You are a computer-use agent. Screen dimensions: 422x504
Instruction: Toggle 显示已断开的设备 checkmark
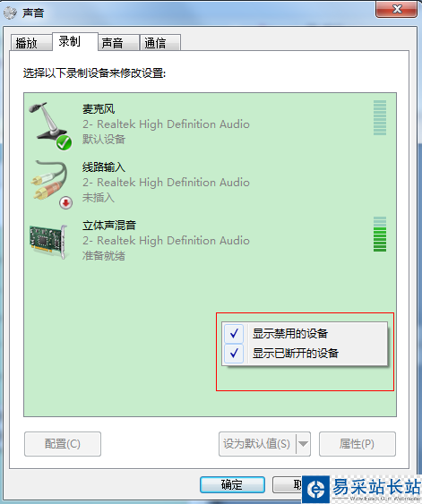234,354
